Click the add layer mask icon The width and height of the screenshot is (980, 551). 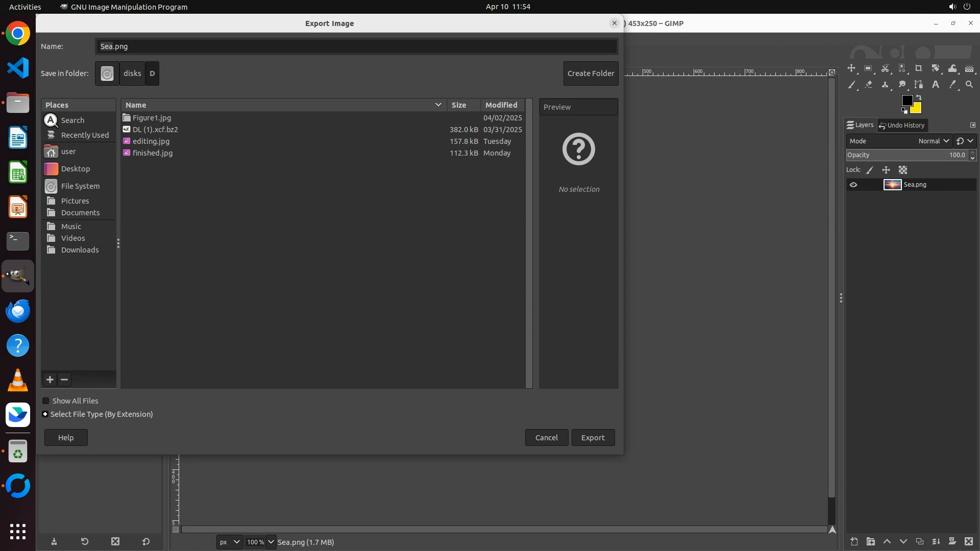(952, 541)
